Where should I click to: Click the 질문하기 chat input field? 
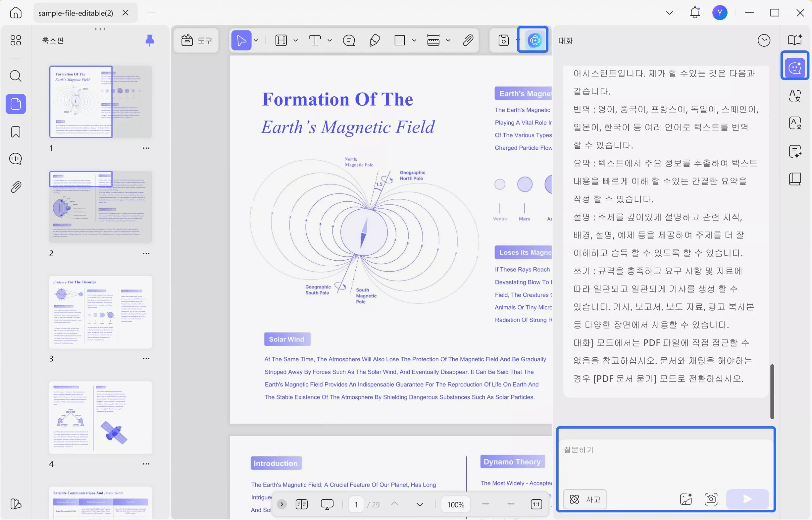click(665, 463)
